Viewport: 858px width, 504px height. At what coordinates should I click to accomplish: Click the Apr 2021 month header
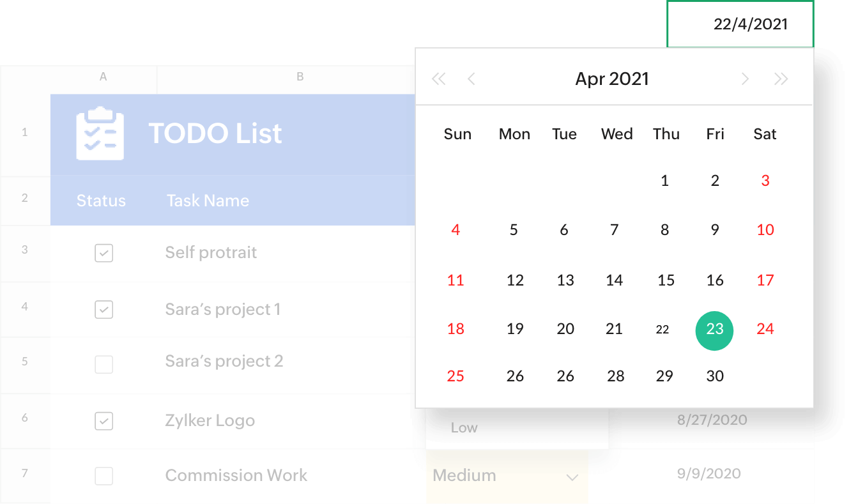click(612, 79)
